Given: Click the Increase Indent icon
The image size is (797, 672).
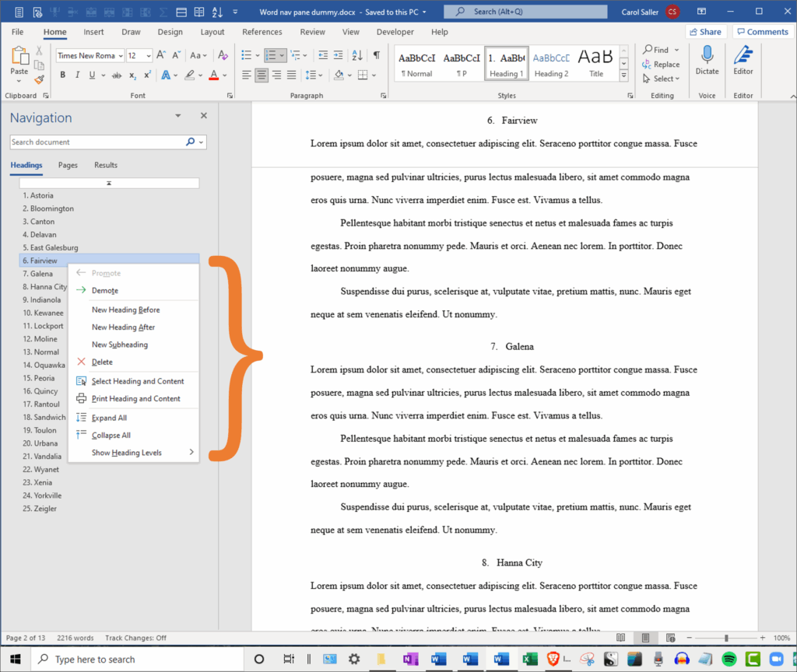Looking at the screenshot, I should (337, 55).
